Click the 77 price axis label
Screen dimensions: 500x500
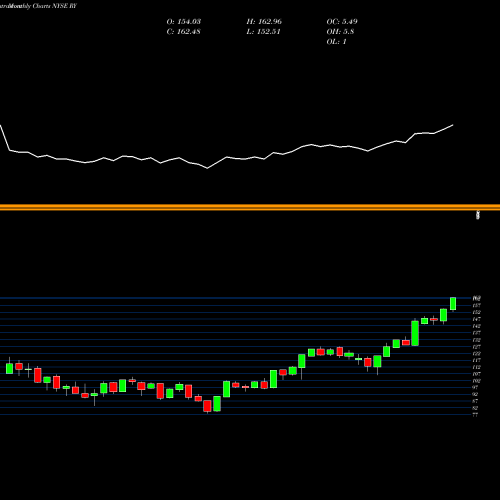pyautogui.click(x=475, y=415)
